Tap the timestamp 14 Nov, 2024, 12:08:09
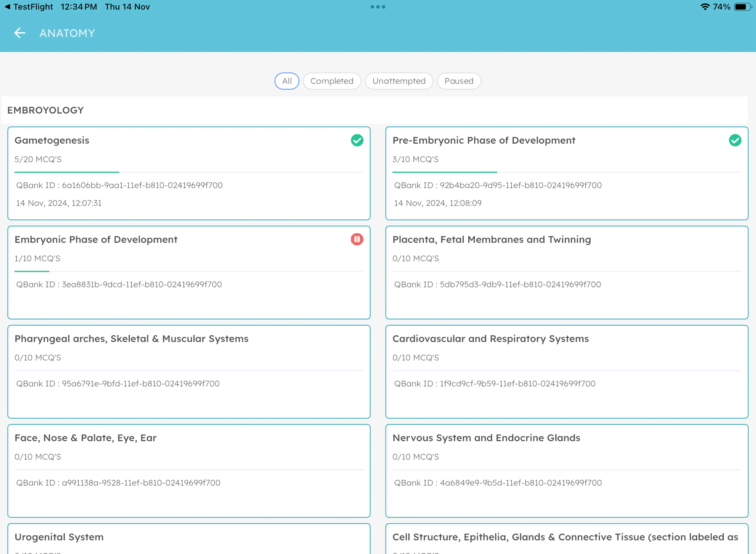This screenshot has height=554, width=756. [x=438, y=203]
